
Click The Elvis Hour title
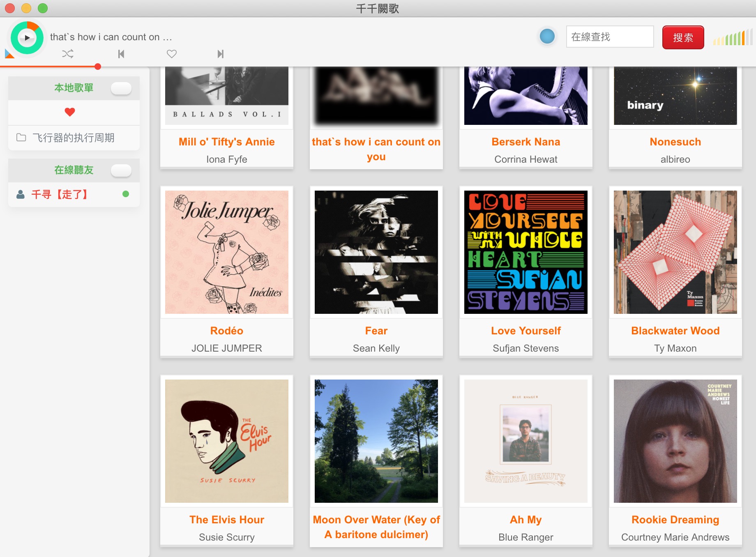pos(227,520)
